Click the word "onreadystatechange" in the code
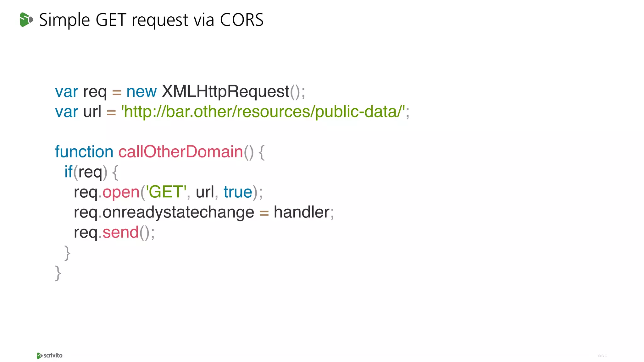This screenshot has width=644, height=362. 178,212
